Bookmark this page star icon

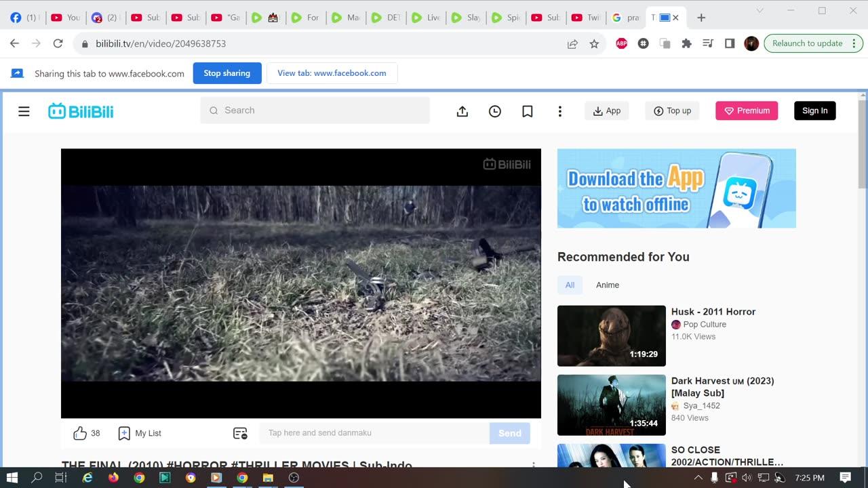click(x=595, y=43)
